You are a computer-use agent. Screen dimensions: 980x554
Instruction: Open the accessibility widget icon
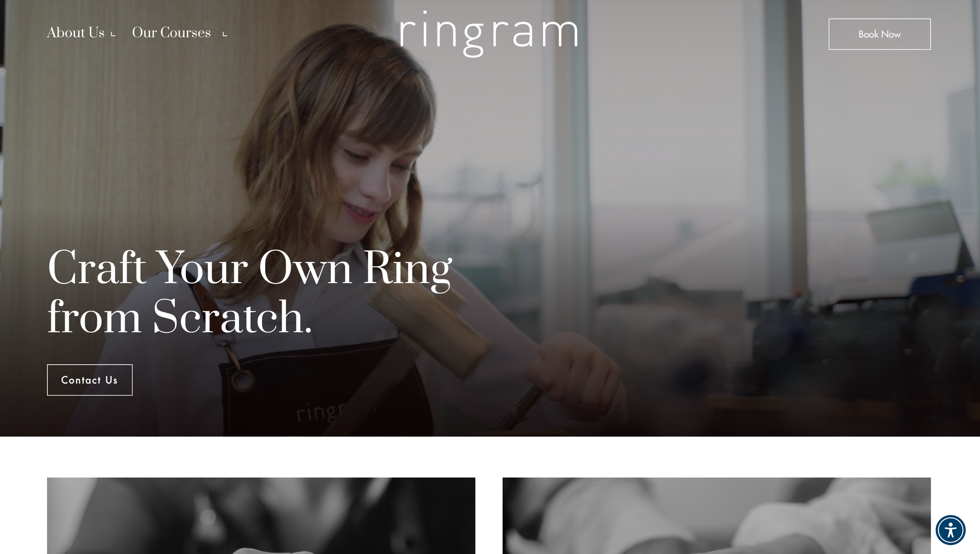(950, 530)
